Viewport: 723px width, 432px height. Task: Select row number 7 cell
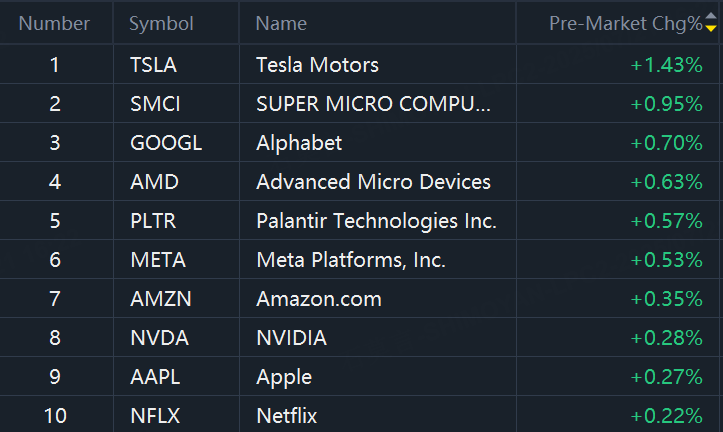pos(55,299)
